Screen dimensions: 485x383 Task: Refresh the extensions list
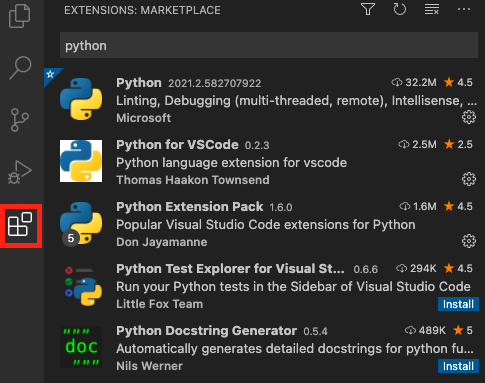400,9
